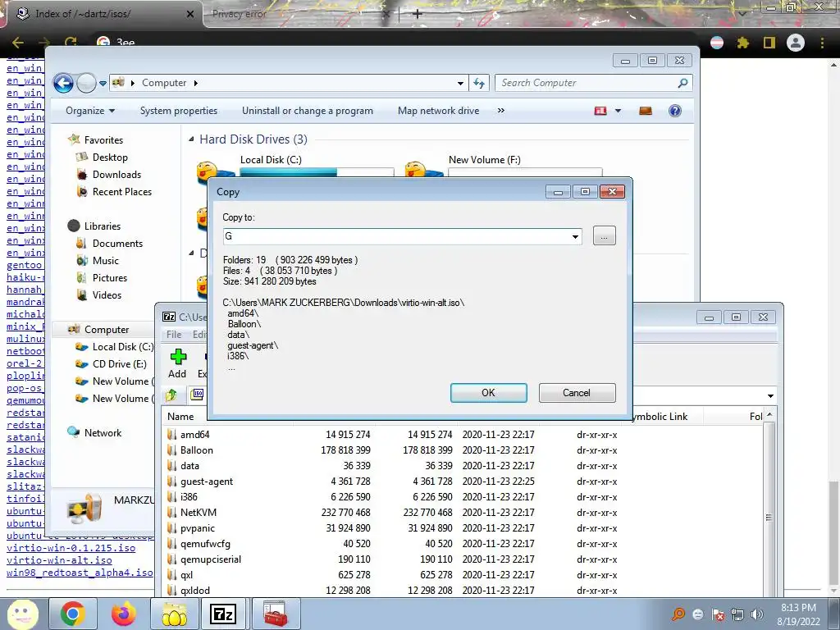
Task: Open Music library in sidebar
Action: pyautogui.click(x=106, y=260)
